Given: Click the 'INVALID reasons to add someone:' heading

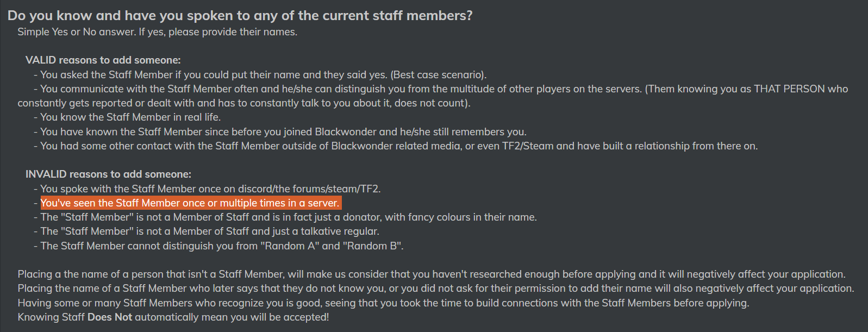Looking at the screenshot, I should [x=108, y=174].
